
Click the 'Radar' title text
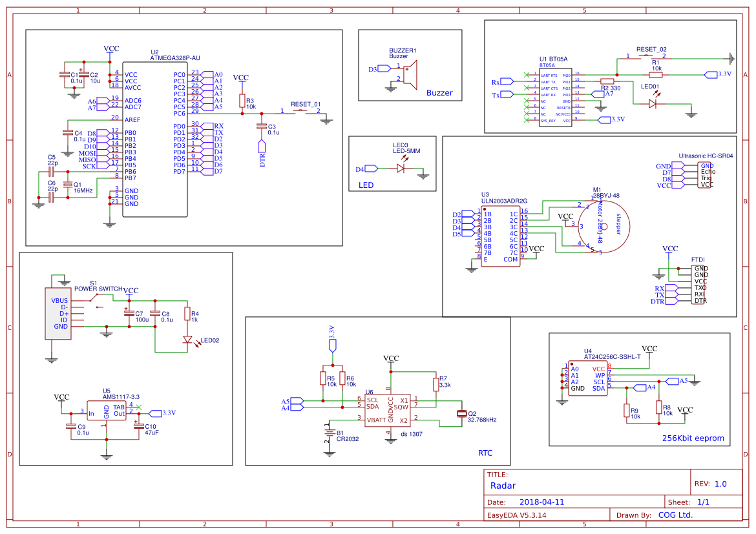(503, 486)
